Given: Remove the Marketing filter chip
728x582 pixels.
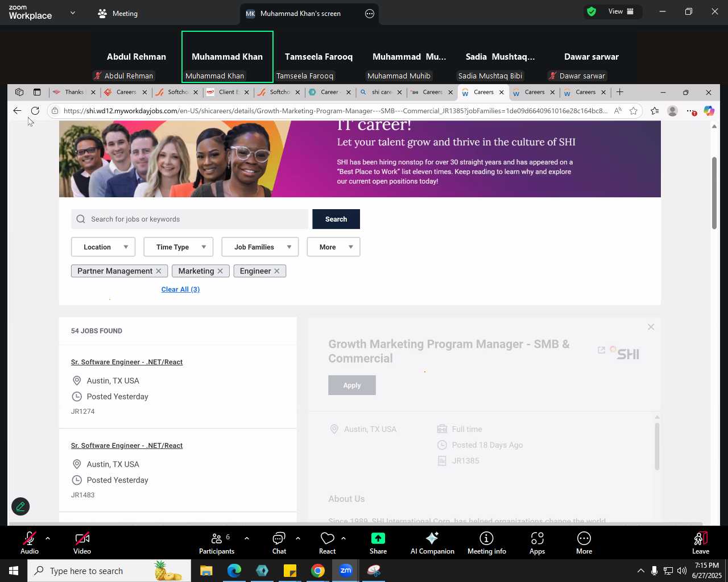Looking at the screenshot, I should [220, 271].
